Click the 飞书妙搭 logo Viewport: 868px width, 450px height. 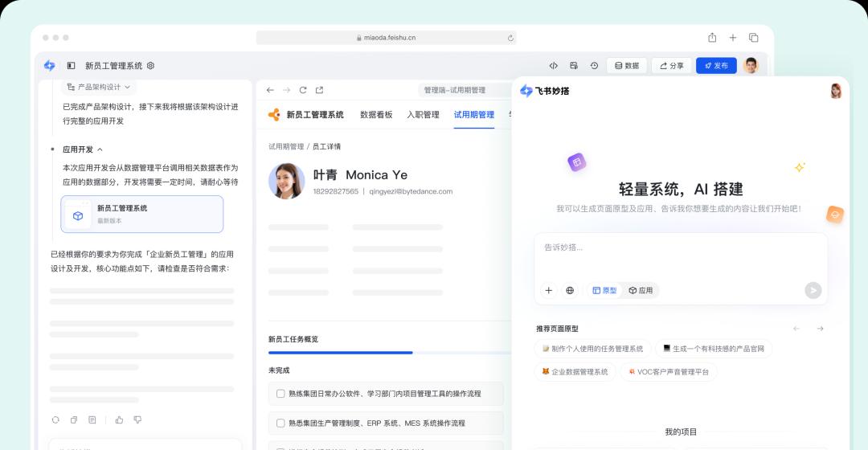coord(545,91)
